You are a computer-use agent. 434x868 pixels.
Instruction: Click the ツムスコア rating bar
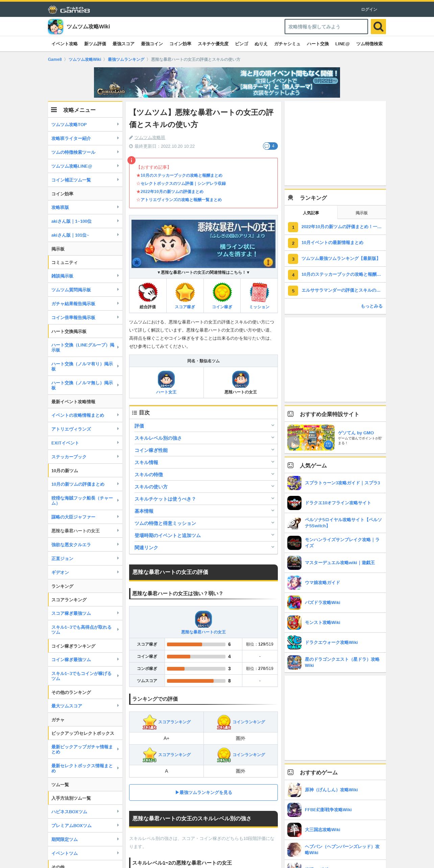196,681
